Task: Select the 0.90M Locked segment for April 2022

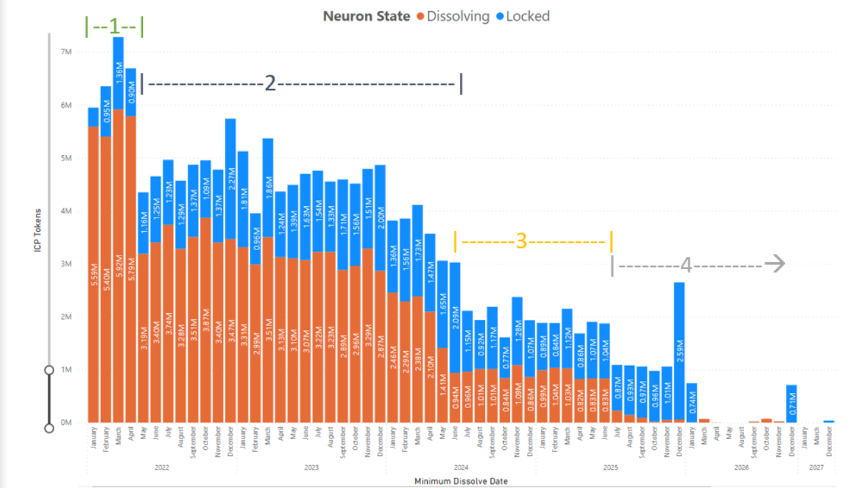Action: pyautogui.click(x=131, y=92)
